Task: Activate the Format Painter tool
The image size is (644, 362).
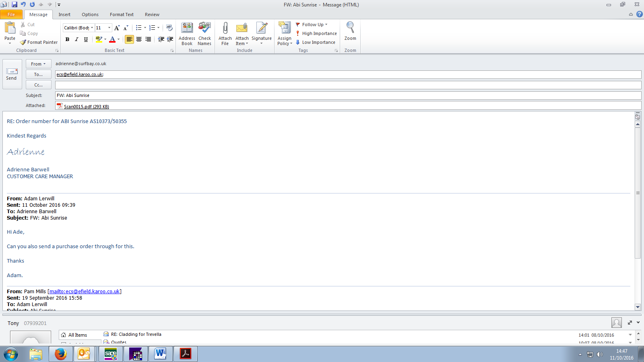Action: [39, 42]
